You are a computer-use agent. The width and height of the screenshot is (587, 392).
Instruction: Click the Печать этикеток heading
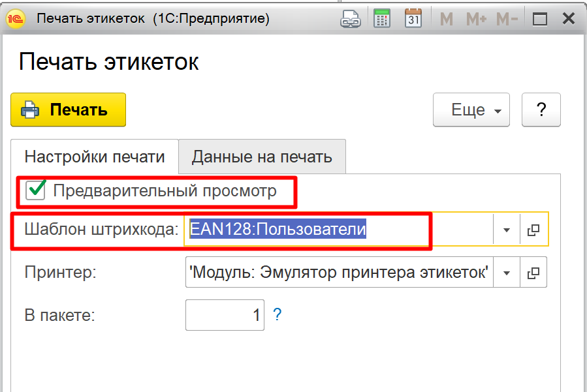coord(108,62)
